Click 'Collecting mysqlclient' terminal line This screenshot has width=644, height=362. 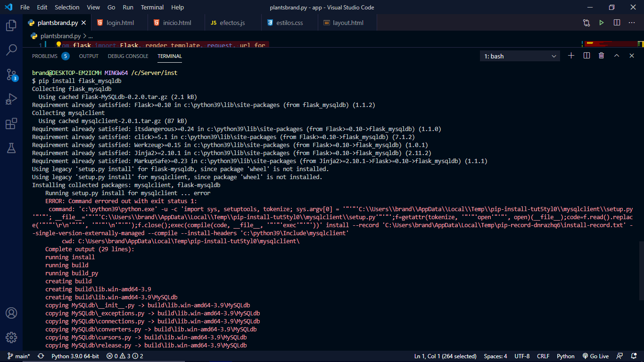pyautogui.click(x=68, y=113)
